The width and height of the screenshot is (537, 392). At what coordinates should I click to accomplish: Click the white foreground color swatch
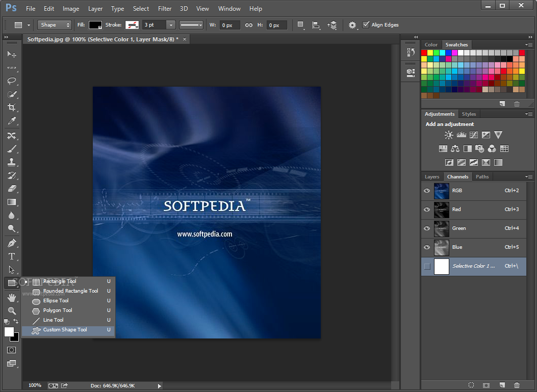[x=9, y=331]
